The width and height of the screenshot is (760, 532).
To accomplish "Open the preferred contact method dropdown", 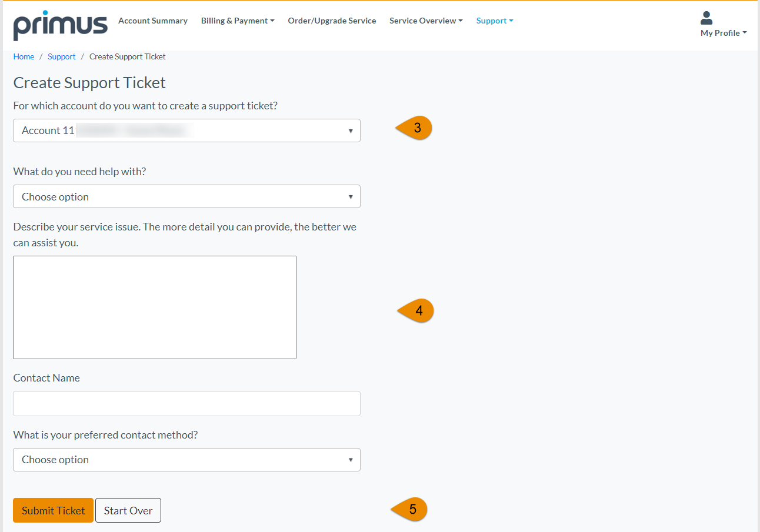I will (x=186, y=460).
